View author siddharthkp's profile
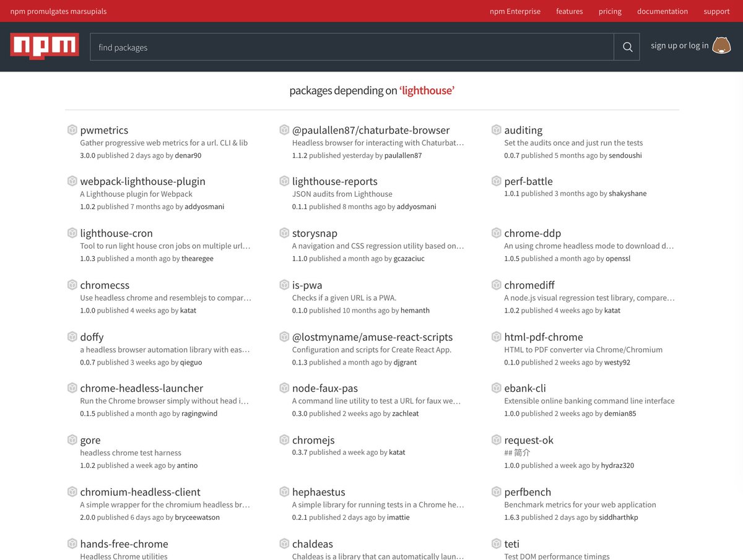 [619, 517]
